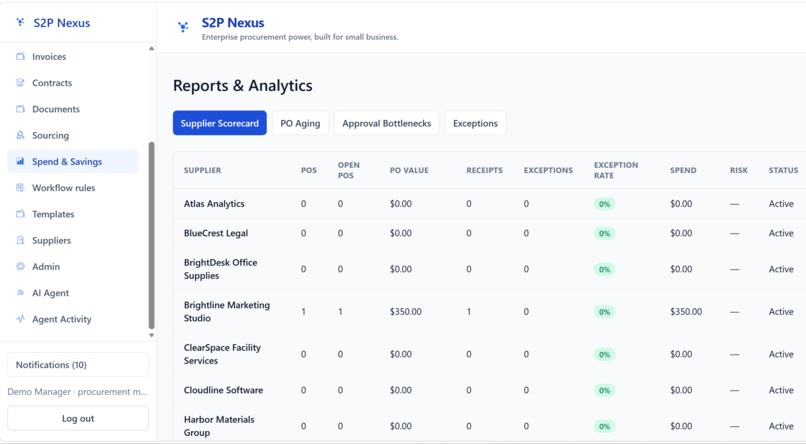This screenshot has width=806, height=444.
Task: Click Demo Manager user label
Action: pos(77,392)
